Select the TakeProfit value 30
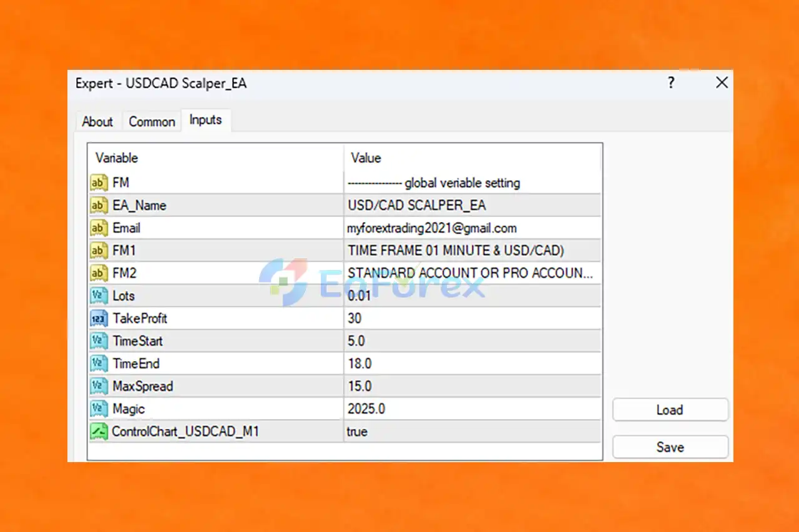 [x=473, y=319]
